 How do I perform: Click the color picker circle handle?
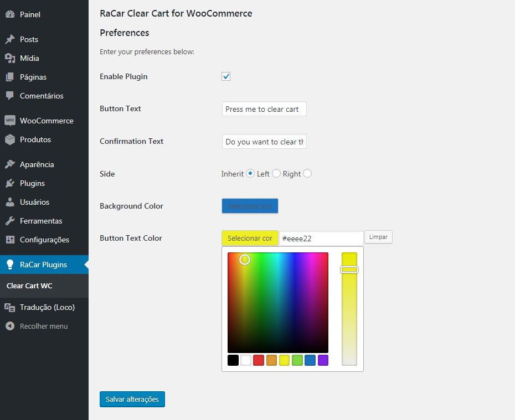(244, 259)
